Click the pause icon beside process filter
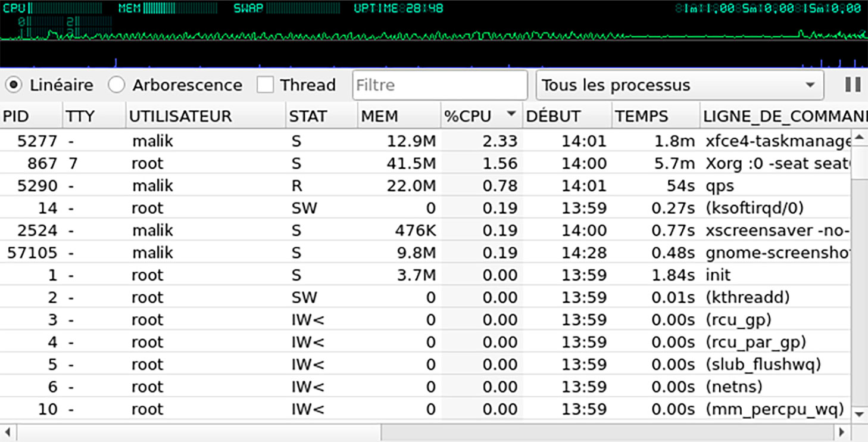 pos(853,85)
